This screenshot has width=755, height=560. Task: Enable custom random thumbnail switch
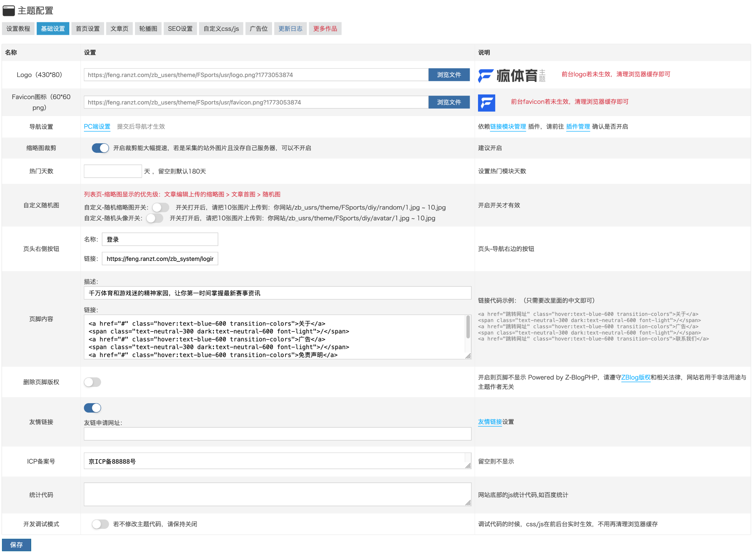[161, 208]
